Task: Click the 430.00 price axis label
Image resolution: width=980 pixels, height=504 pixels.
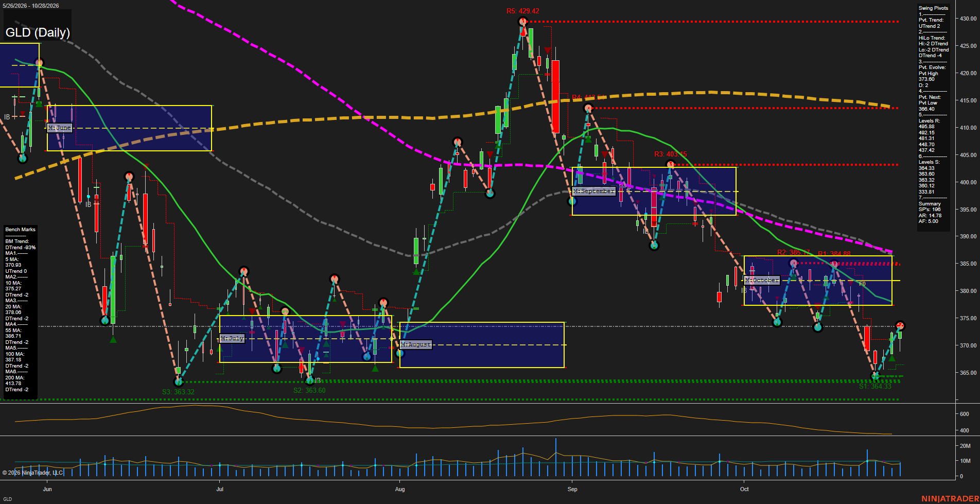Action: pyautogui.click(x=968, y=19)
